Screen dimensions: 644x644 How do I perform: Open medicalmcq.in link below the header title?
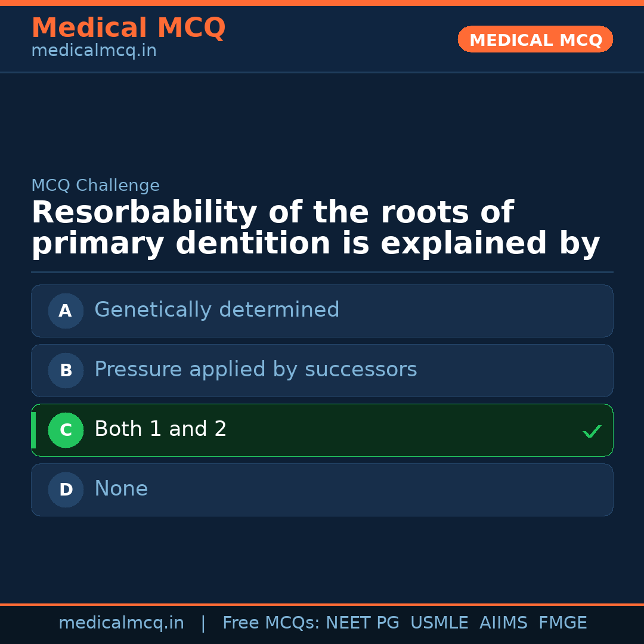pos(94,51)
